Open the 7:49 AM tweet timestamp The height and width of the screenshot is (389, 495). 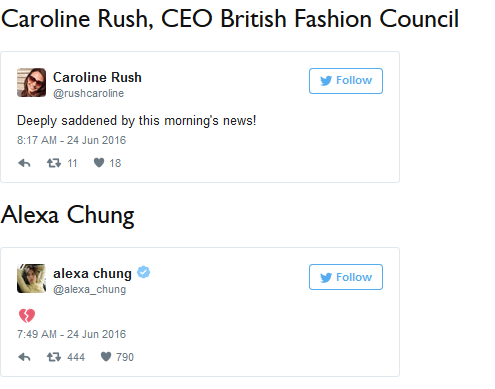[72, 334]
